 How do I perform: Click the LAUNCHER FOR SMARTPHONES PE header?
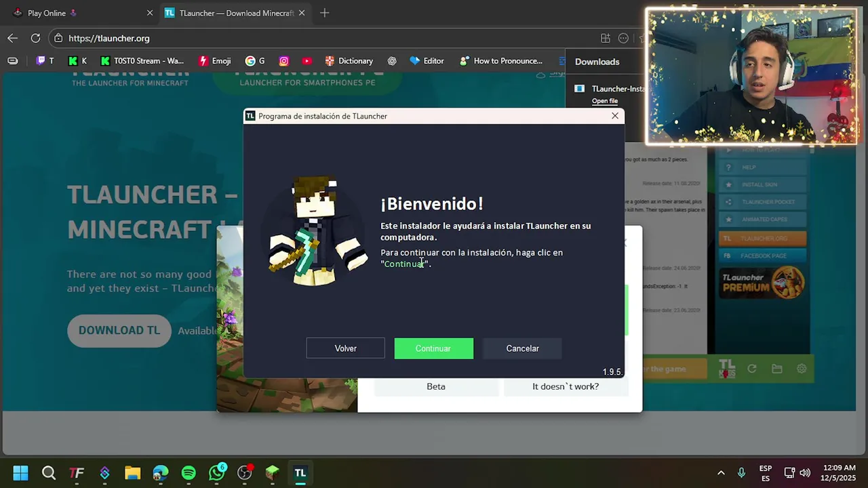tap(307, 83)
